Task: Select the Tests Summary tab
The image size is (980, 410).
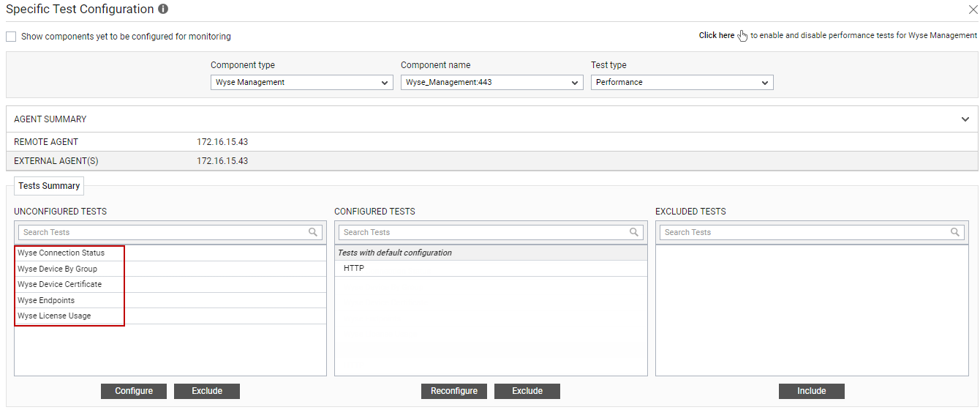Action: (49, 186)
